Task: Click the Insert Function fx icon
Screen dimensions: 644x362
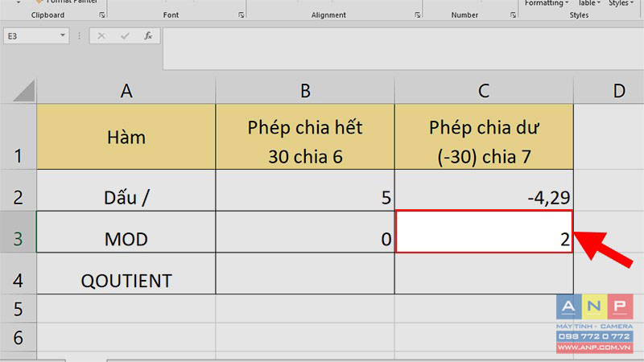Action: [148, 36]
